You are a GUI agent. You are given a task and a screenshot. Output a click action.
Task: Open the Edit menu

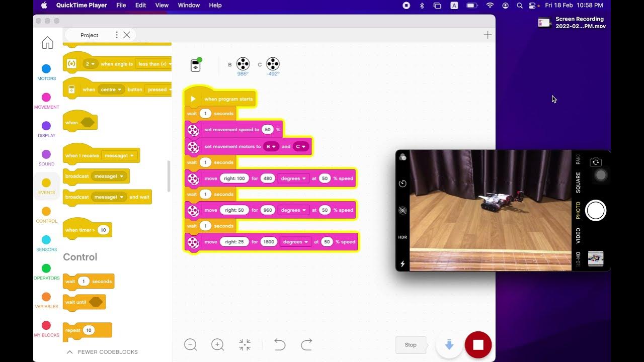(x=141, y=5)
